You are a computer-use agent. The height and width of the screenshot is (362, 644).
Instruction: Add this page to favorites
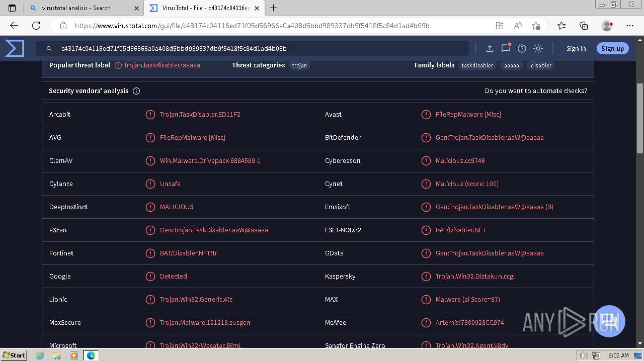click(536, 26)
